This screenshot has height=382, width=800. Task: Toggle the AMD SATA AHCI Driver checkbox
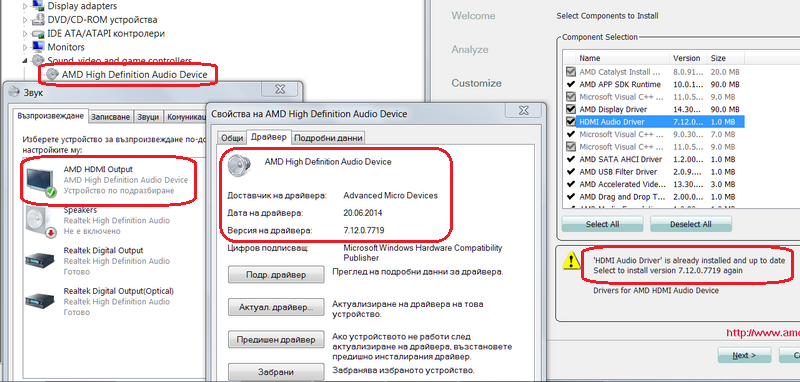pos(570,159)
